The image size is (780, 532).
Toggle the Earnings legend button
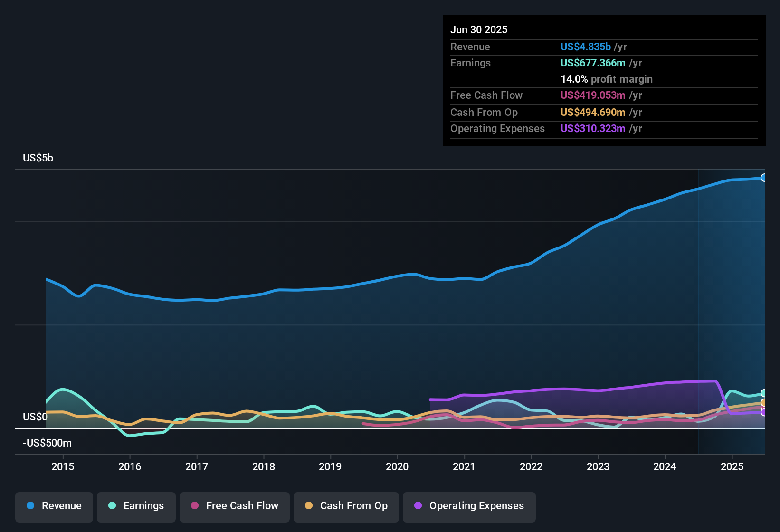pyautogui.click(x=136, y=506)
